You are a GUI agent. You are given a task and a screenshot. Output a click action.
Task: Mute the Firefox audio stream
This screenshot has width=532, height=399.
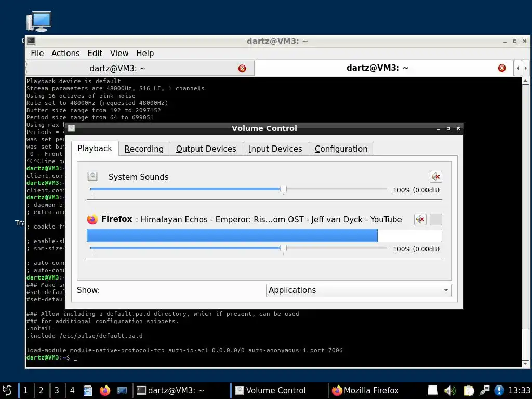[420, 220]
